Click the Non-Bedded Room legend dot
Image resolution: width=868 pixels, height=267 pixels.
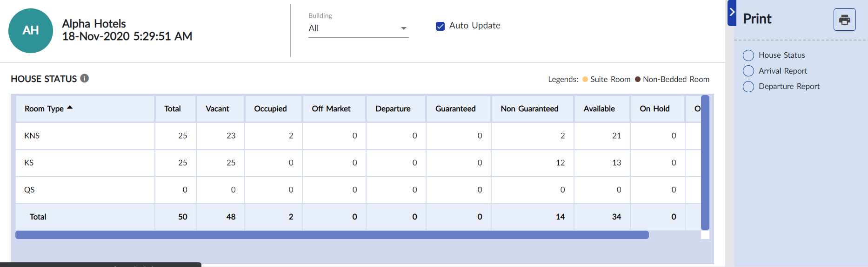[638, 79]
